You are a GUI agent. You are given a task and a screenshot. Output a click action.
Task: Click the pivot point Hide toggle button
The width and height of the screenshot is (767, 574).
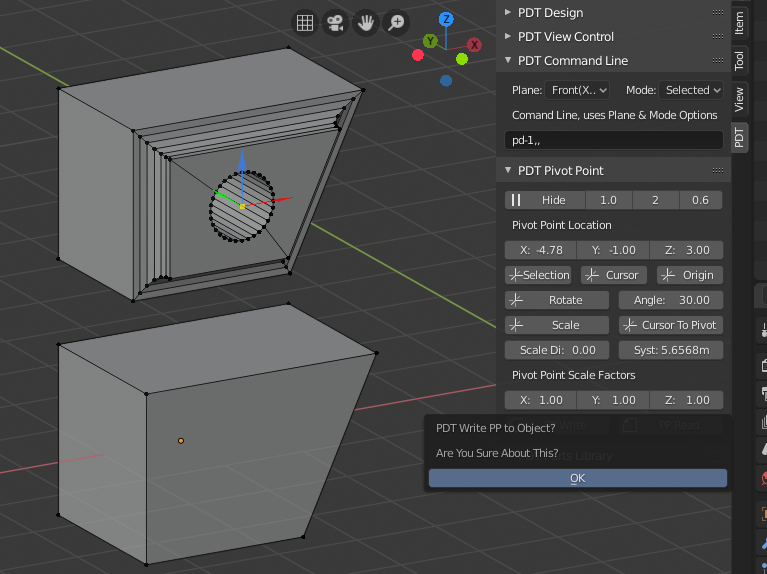coord(544,200)
